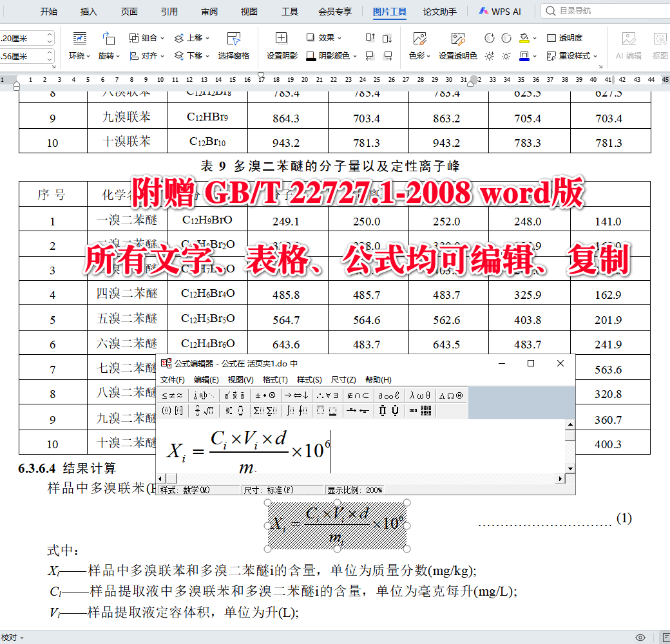Expand the 重设样式 reset style dropdown
This screenshot has width=670, height=644.
[x=595, y=56]
